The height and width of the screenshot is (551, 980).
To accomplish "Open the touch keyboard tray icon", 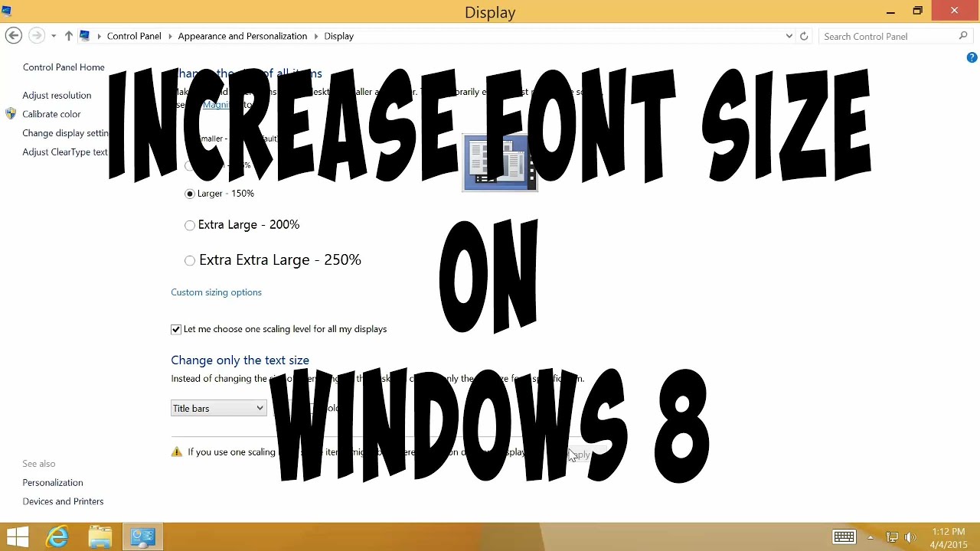I will click(x=844, y=537).
